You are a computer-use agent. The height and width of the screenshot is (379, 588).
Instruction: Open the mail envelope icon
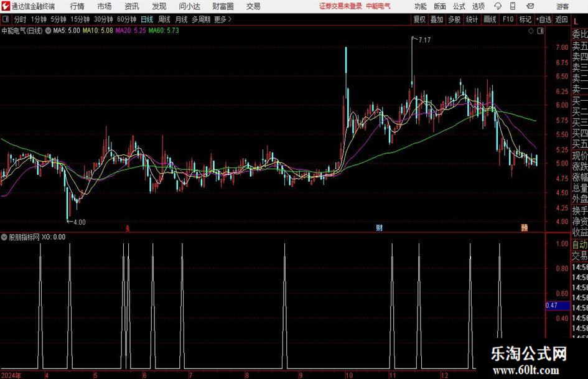point(530,6)
